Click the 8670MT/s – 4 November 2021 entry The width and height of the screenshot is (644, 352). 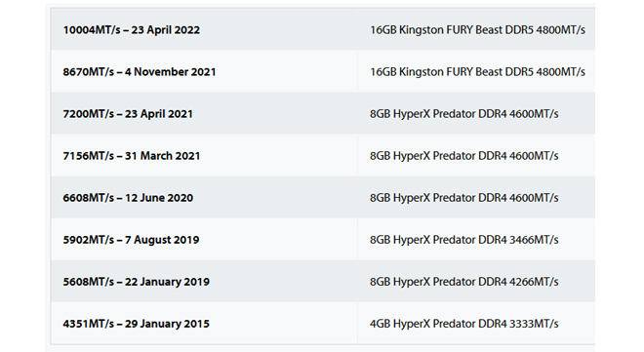click(x=204, y=71)
